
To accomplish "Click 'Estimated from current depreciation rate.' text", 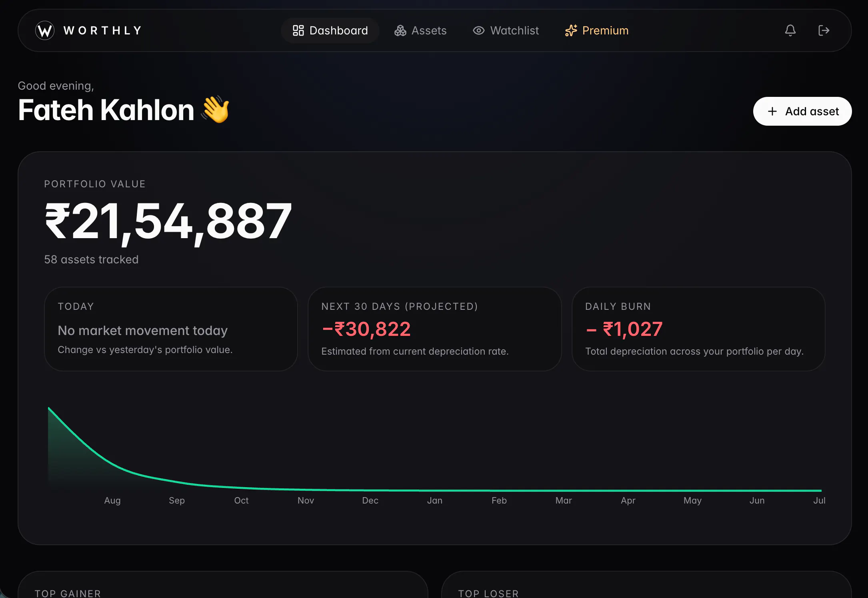I will click(415, 351).
